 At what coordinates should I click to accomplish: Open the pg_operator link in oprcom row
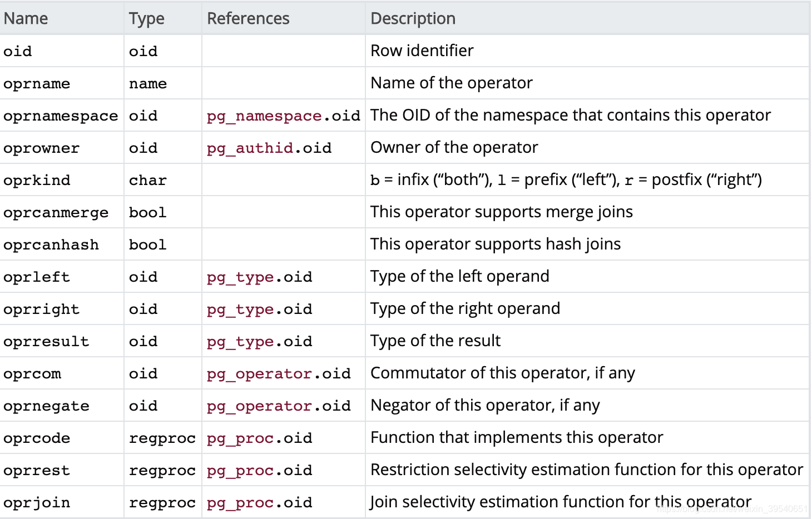[260, 374]
